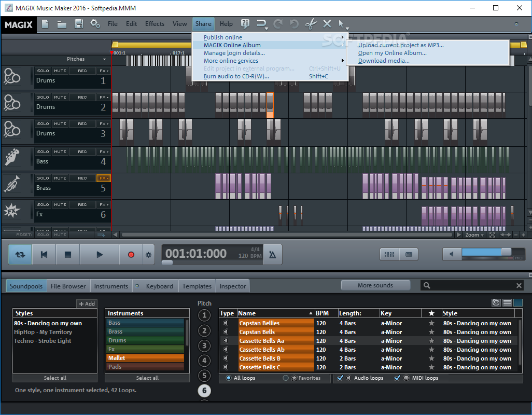Switch to File Browser tab
Viewport: 532px width, 415px height.
point(68,286)
